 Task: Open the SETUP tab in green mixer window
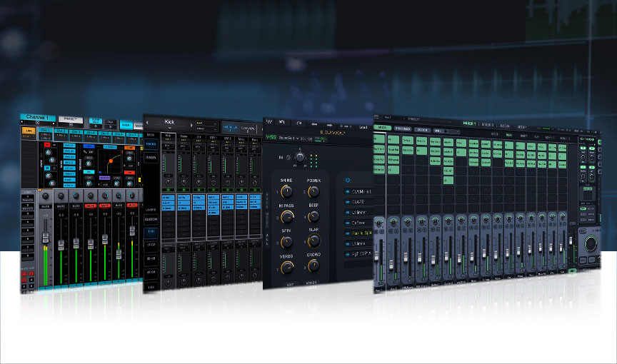tap(522, 127)
